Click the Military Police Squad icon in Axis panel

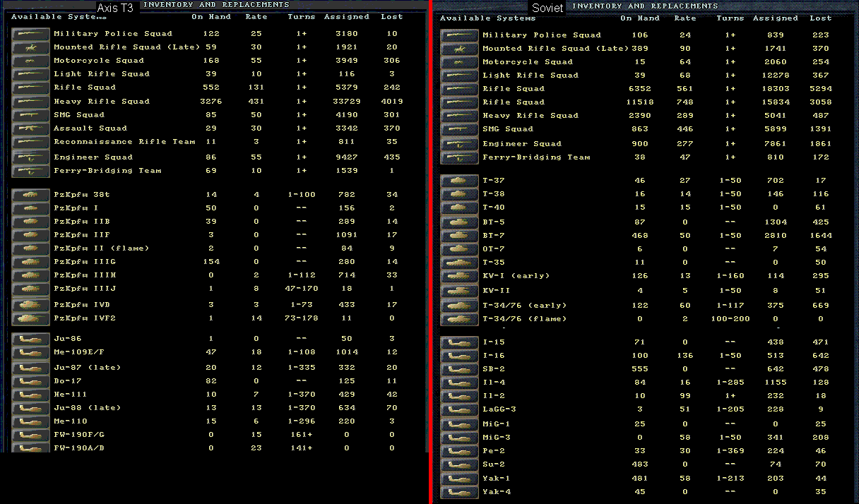(31, 34)
